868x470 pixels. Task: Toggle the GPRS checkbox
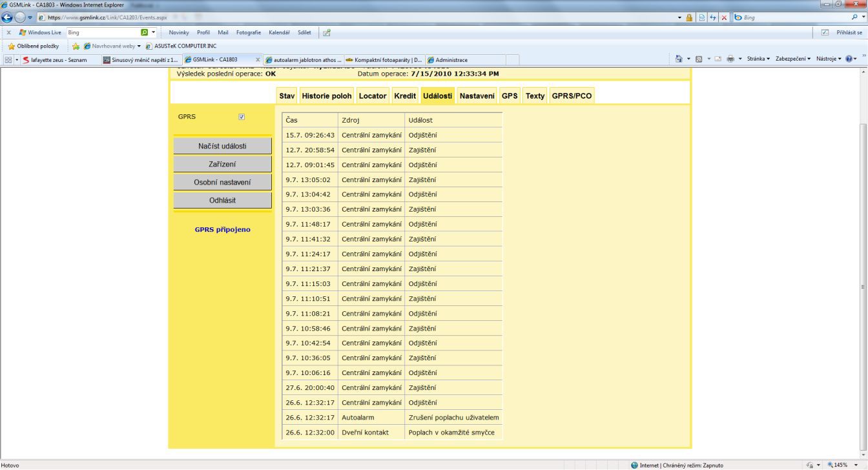tap(242, 117)
